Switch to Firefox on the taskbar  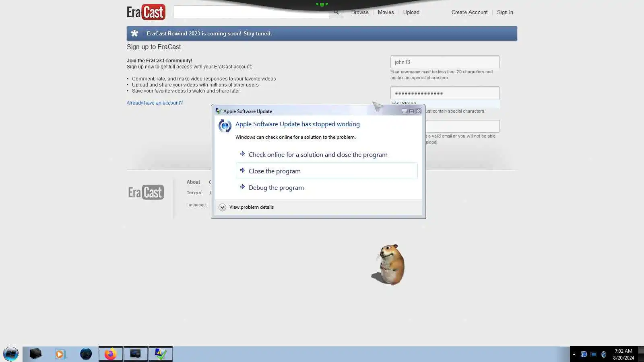click(110, 354)
